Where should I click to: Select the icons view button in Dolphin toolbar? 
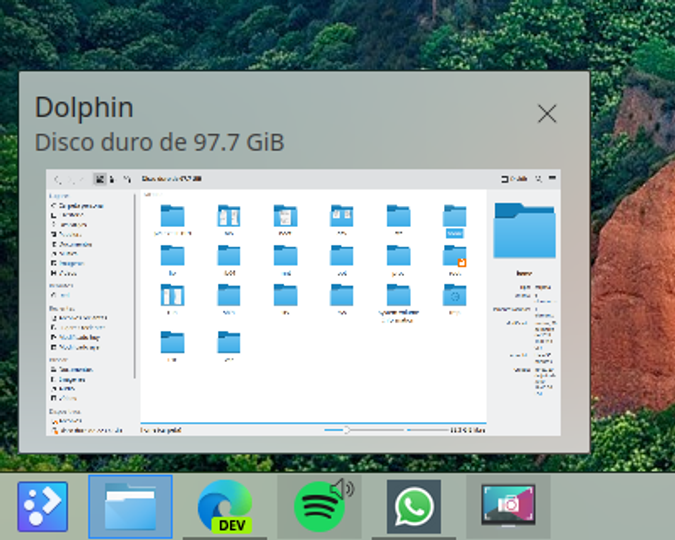(100, 179)
